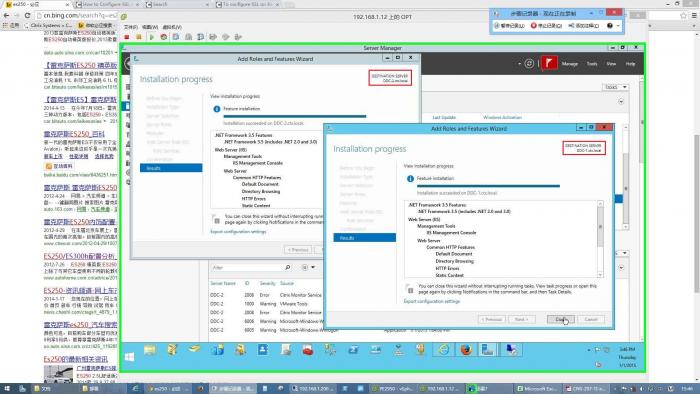Click the first folder icon in VM taskbar
Image resolution: width=700 pixels, height=394 pixels.
point(150,350)
